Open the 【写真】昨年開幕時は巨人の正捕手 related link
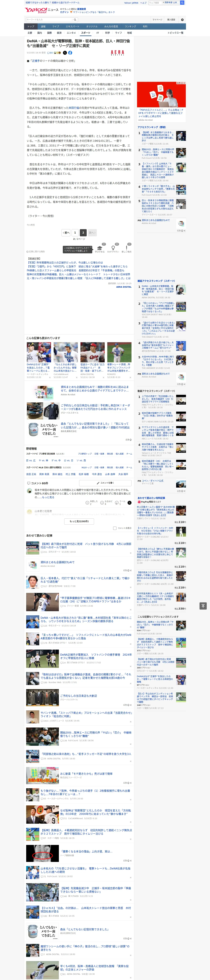The height and width of the screenshot is (980, 210). tap(65, 262)
